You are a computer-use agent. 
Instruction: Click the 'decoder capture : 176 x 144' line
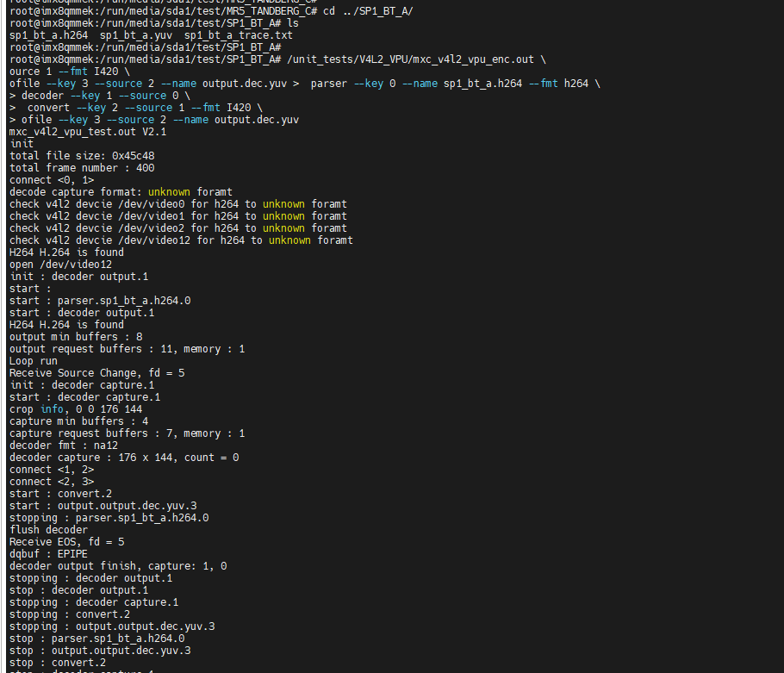[124, 458]
